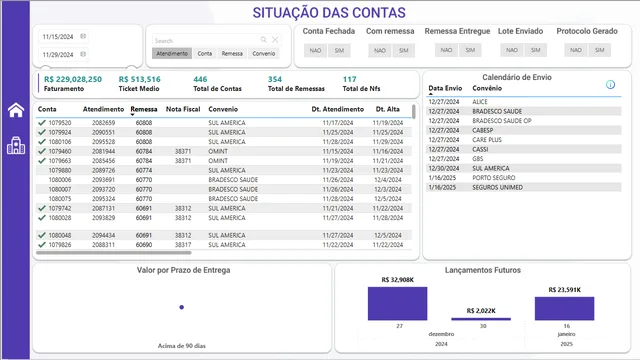Set Com remessa to NAO
Viewport: 640px width, 360px height.
(380, 51)
